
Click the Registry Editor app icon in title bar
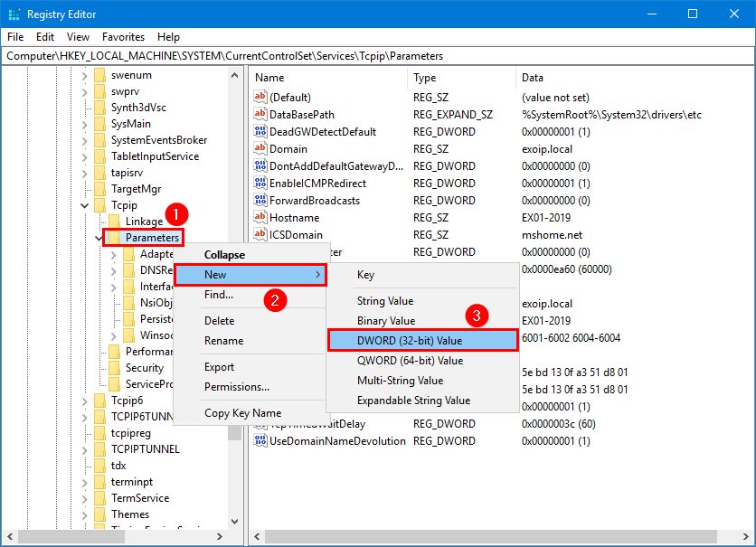pos(13,14)
